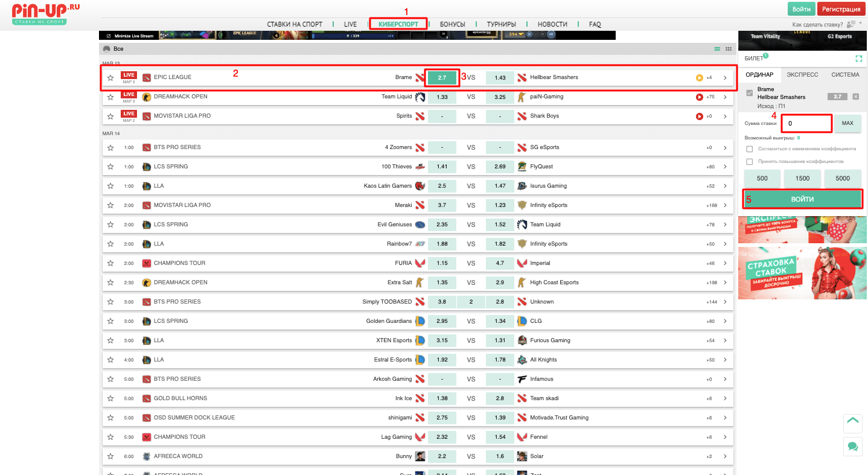This screenshot has height=475, width=868.
Task: Go to LIVE section in top menu
Action: [351, 24]
